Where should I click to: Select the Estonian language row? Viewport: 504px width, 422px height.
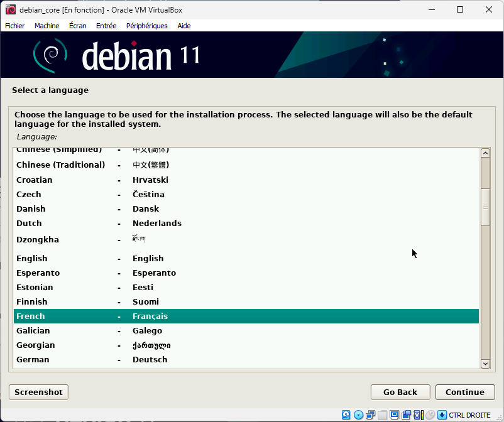click(246, 288)
